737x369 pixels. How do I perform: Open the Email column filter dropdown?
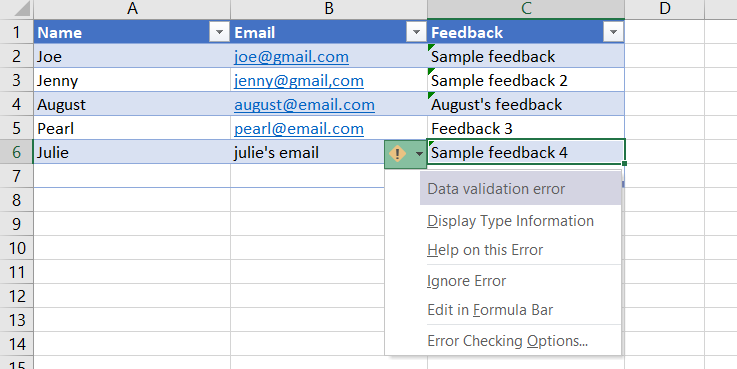point(416,32)
